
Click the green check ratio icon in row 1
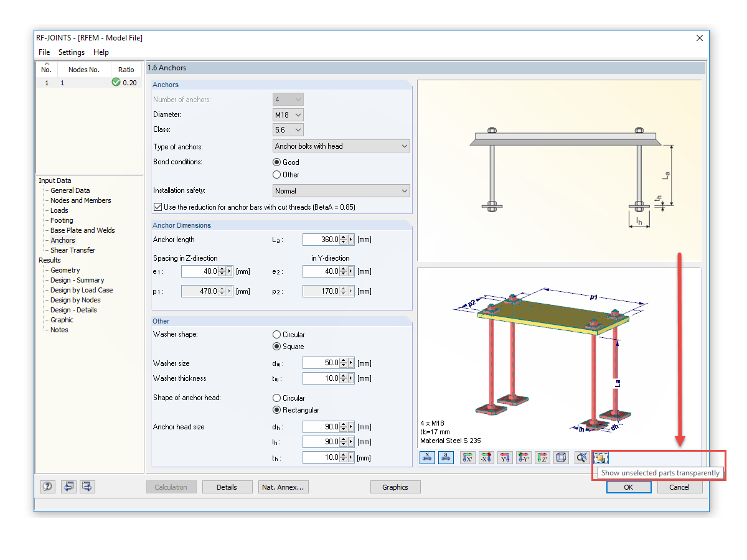pyautogui.click(x=116, y=82)
